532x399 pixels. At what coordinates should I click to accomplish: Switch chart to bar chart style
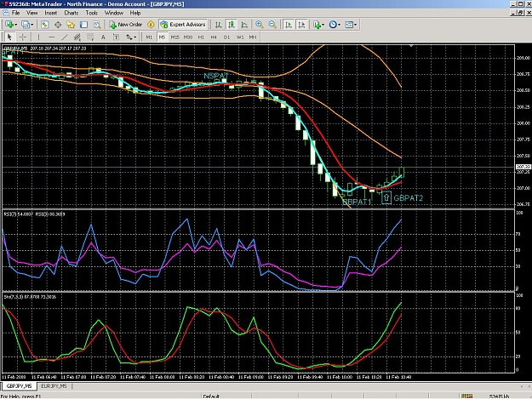click(x=219, y=25)
